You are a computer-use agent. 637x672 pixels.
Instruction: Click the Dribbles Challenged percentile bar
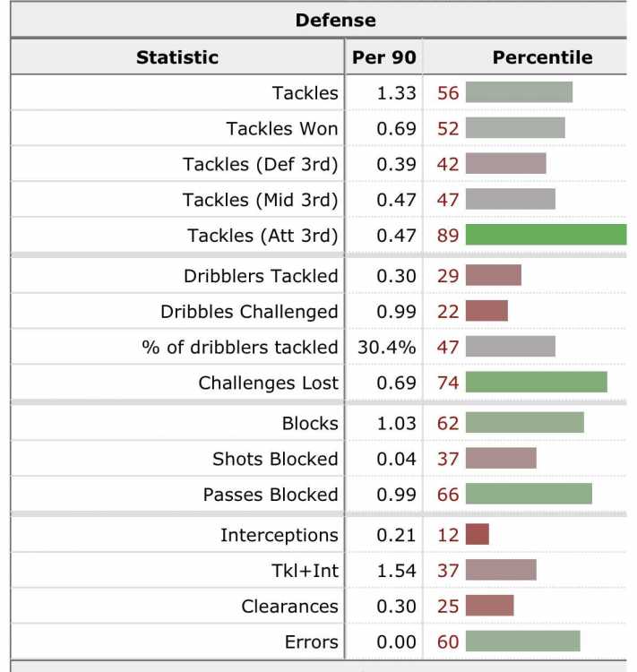486,311
